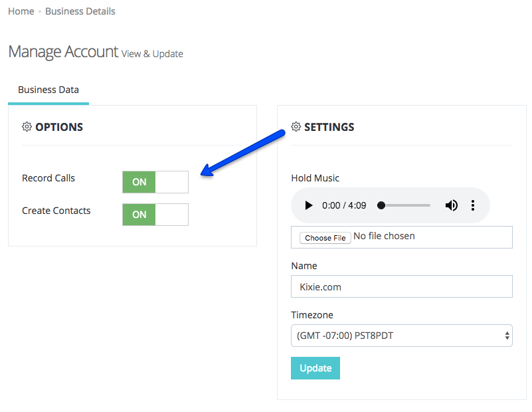Play the hold music audio
532x412 pixels.
click(308, 205)
